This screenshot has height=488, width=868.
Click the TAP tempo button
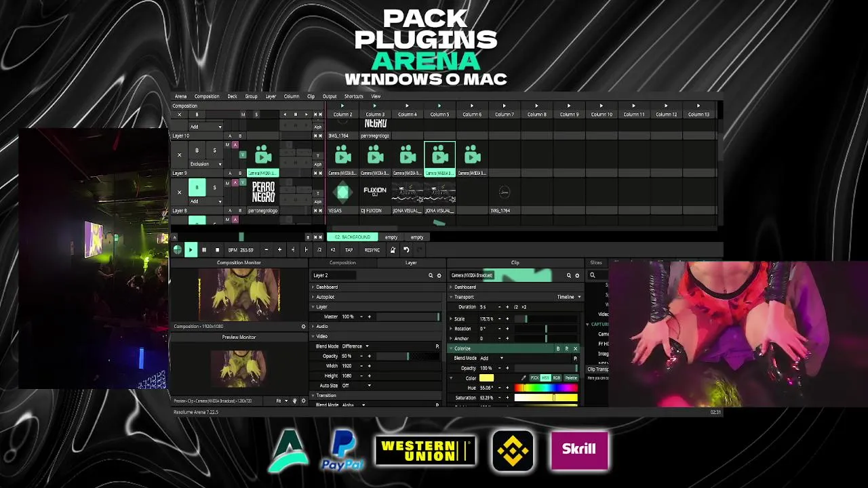[349, 250]
